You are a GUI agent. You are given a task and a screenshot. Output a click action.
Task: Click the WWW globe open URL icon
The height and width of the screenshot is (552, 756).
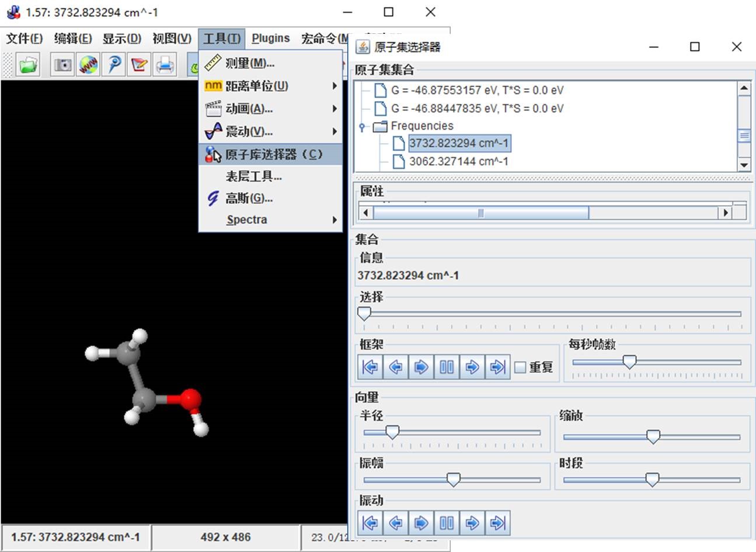click(x=88, y=64)
